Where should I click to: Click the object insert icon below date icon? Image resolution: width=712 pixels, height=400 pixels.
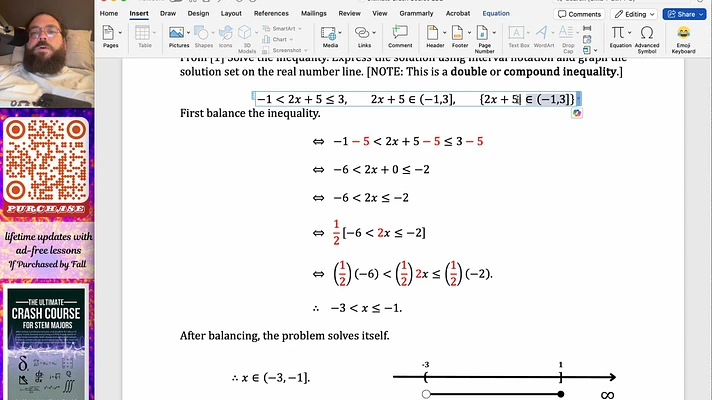[587, 50]
